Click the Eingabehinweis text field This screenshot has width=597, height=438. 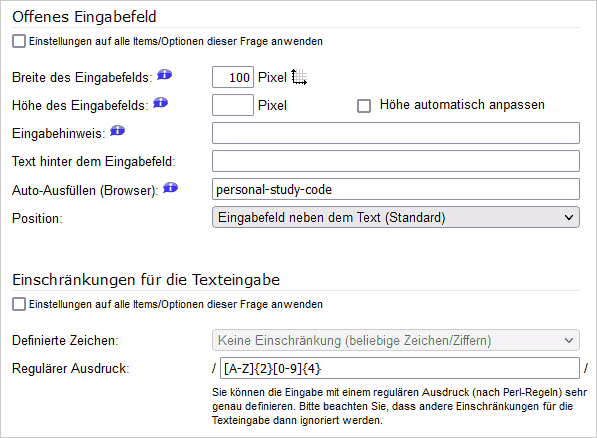pos(396,133)
